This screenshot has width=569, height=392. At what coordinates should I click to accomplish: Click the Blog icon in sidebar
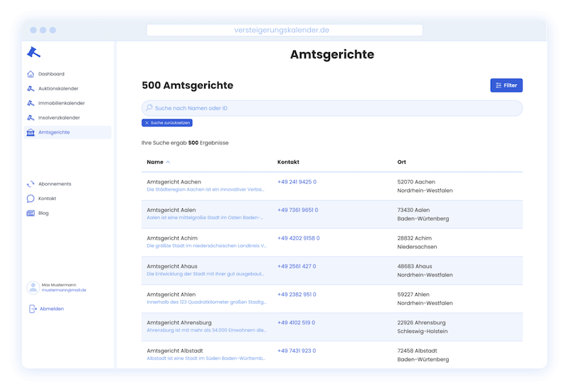pyautogui.click(x=31, y=213)
